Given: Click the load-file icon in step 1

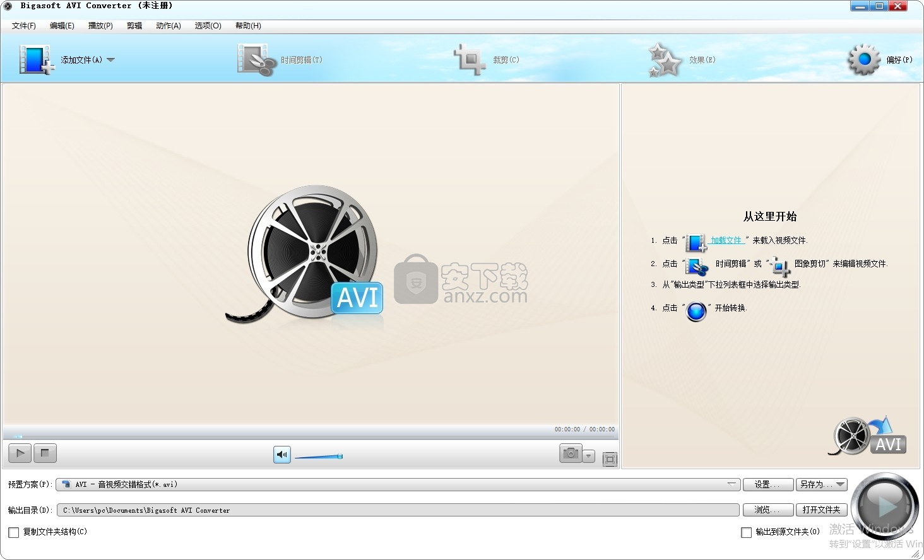Looking at the screenshot, I should tap(696, 242).
